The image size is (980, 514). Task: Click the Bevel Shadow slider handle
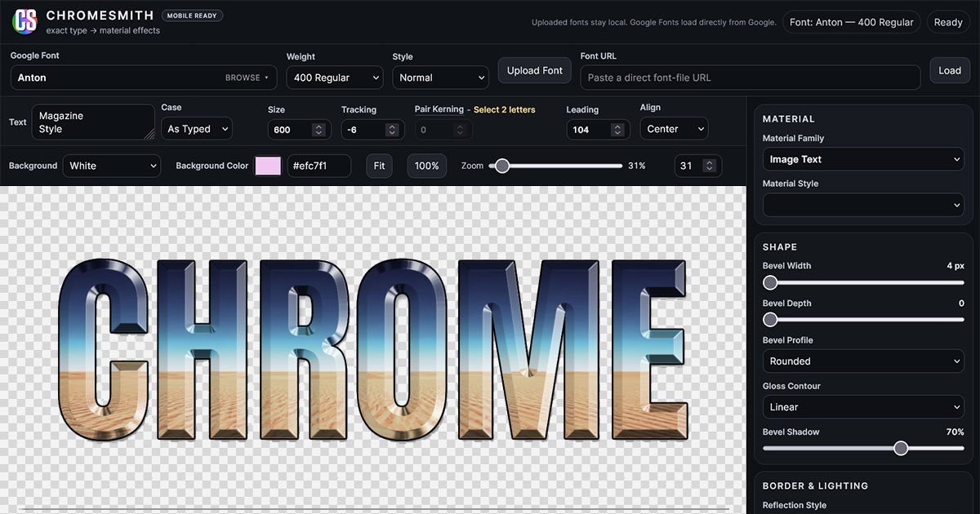click(x=901, y=448)
